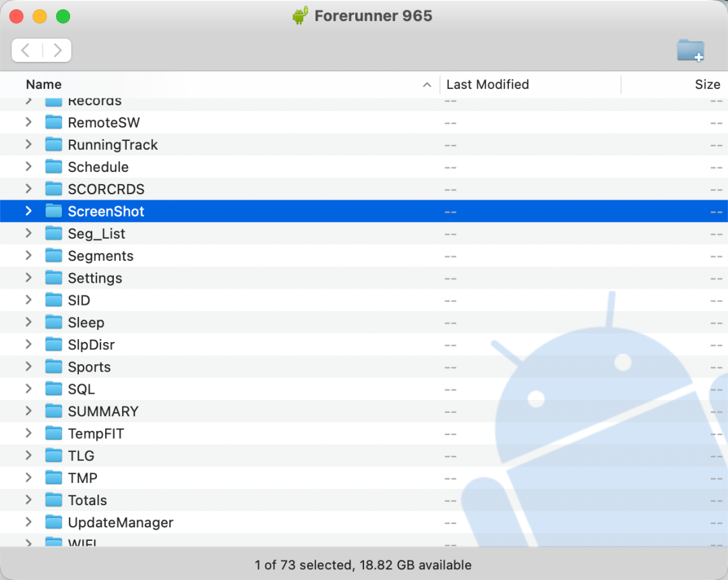Select the UpdateManager folder name
Viewport: 728px width, 580px height.
[x=121, y=523]
